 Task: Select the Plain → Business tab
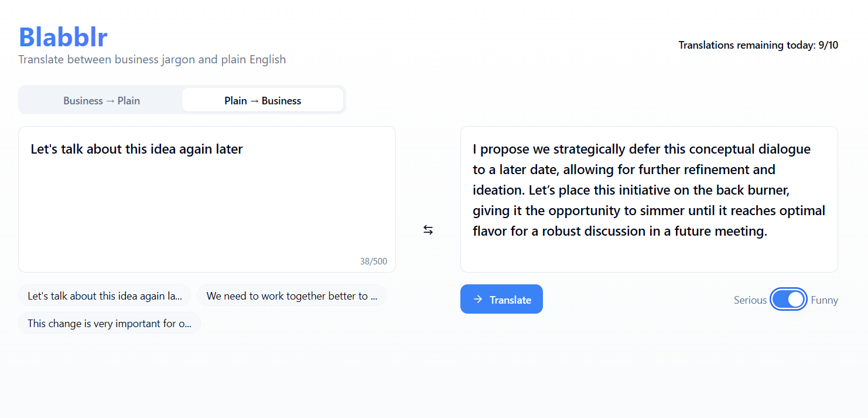coord(262,100)
